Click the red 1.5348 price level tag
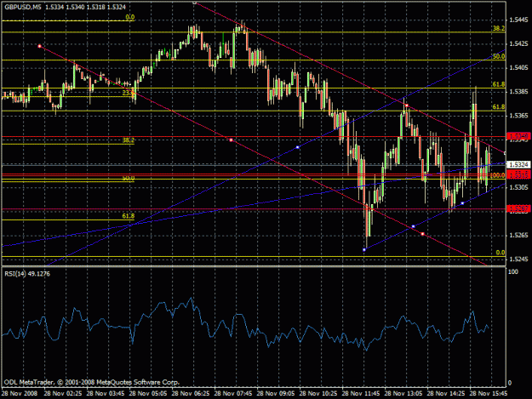532x399 pixels. [518, 136]
